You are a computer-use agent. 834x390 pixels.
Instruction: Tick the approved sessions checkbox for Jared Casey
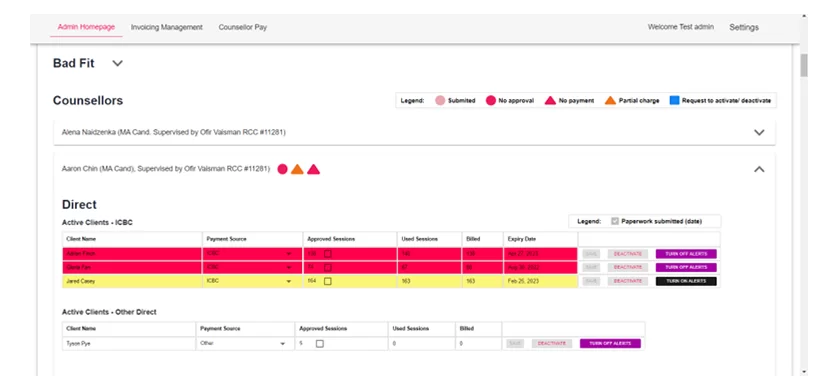(x=328, y=281)
